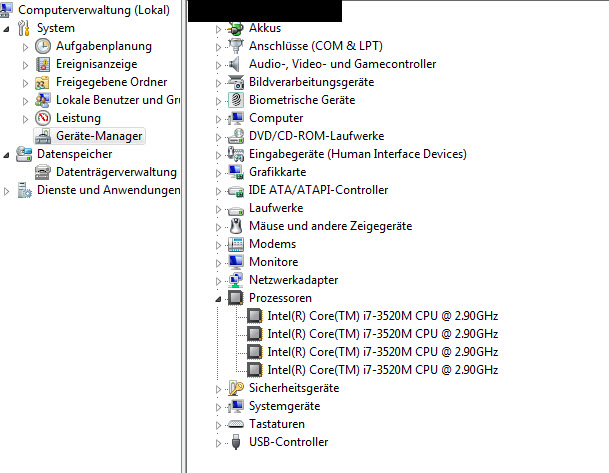Expand the USB-Controller category

click(218, 443)
